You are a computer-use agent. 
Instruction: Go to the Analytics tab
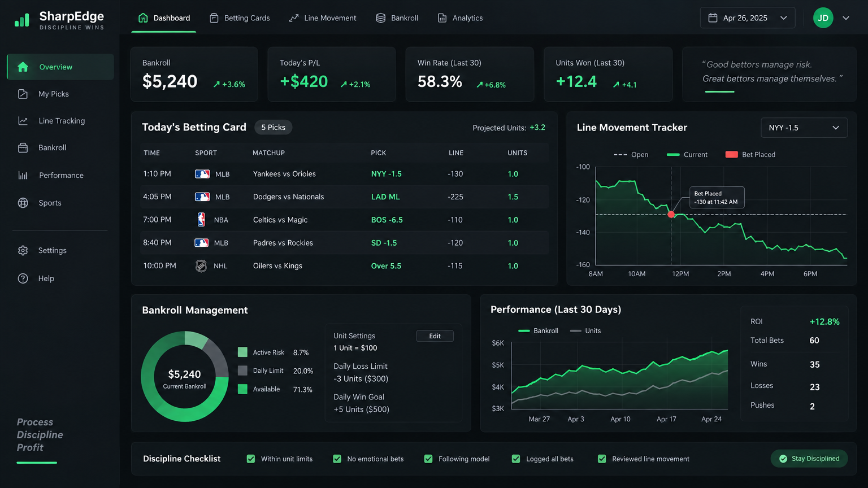coord(460,18)
